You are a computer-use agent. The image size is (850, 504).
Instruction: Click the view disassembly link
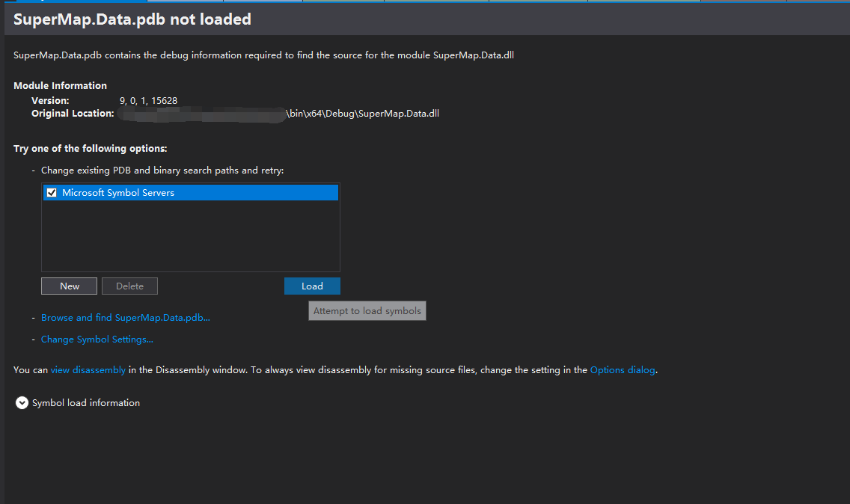[88, 370]
